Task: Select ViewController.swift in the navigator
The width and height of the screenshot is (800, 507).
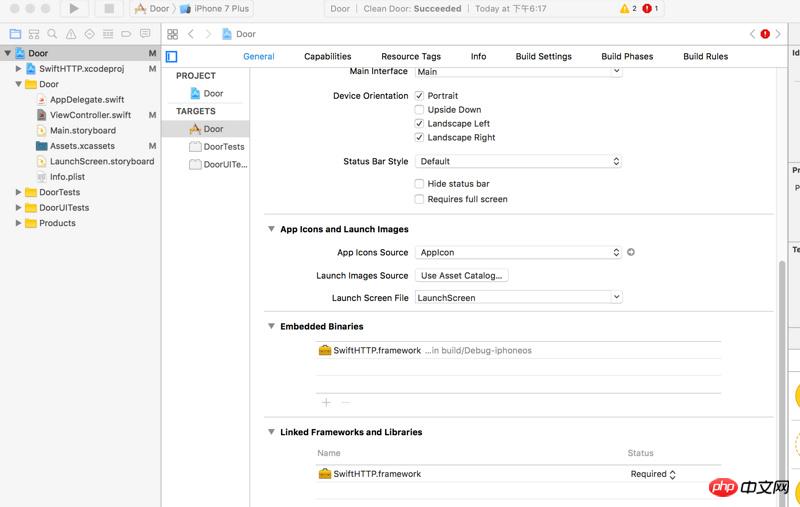Action: coord(90,115)
